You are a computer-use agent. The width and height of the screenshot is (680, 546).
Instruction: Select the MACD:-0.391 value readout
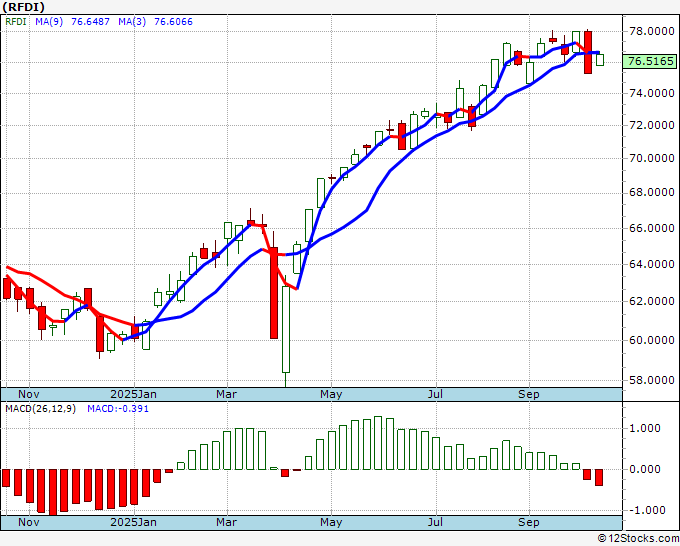coord(118,409)
